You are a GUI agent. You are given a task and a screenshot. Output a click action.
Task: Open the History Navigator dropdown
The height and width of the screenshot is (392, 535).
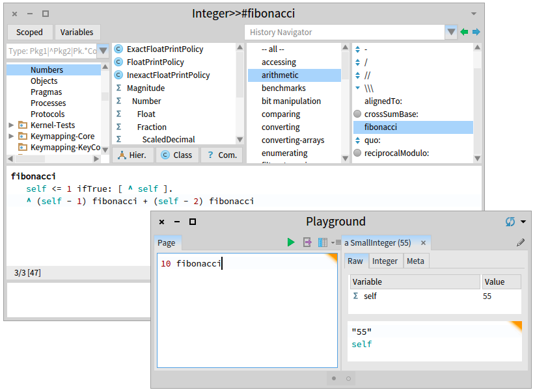[451, 32]
